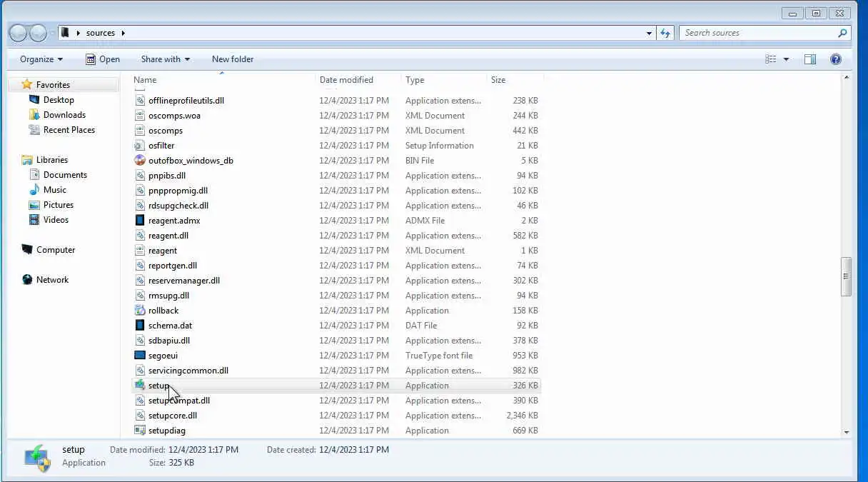Click in the Search sources field

759,33
